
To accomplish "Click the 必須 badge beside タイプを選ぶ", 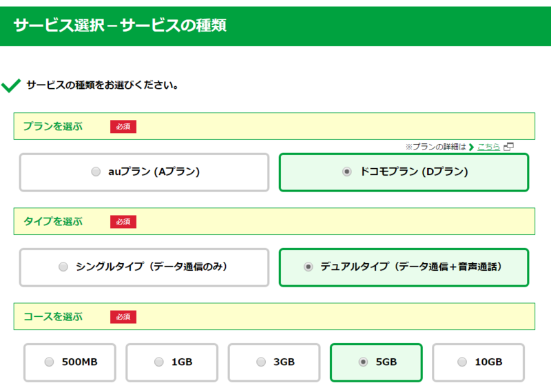I will coord(123,222).
